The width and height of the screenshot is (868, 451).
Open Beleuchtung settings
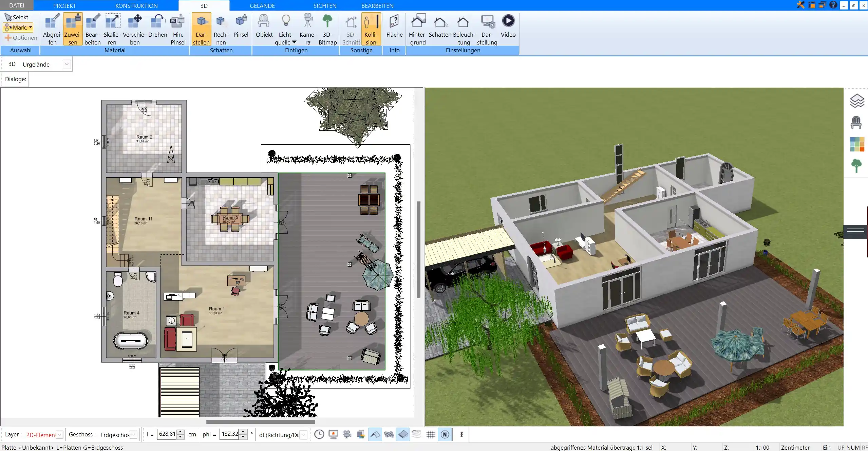click(x=464, y=29)
